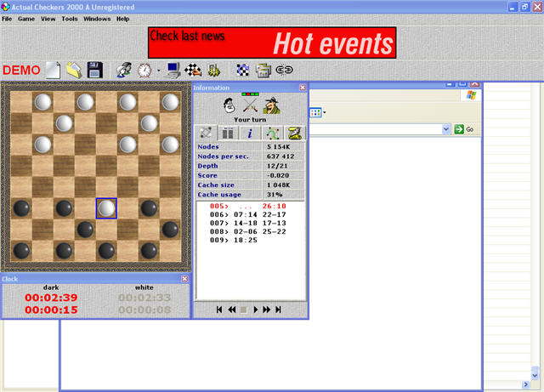Open the Game menu
544x392 pixels.
(26, 19)
